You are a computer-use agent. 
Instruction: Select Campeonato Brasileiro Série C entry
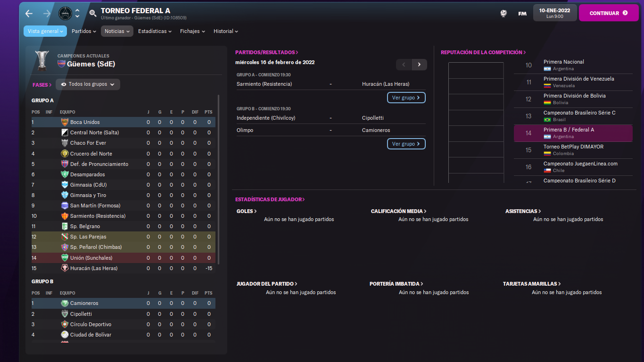(x=573, y=116)
